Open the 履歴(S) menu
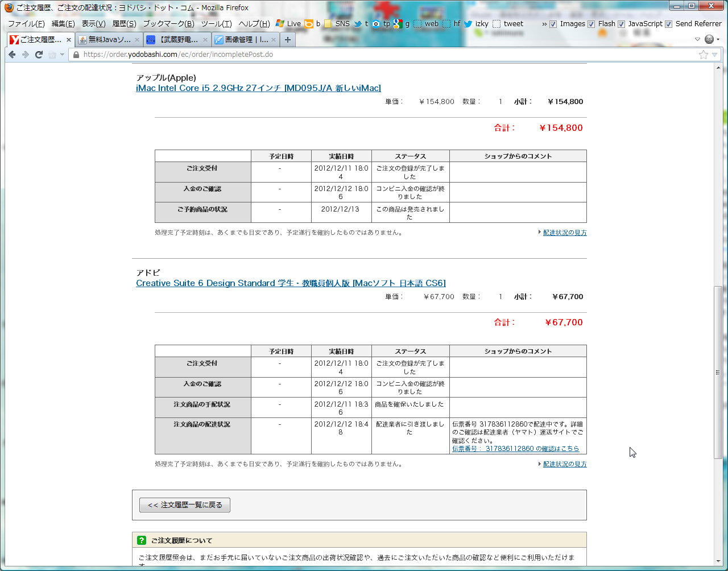728x571 pixels. point(124,24)
